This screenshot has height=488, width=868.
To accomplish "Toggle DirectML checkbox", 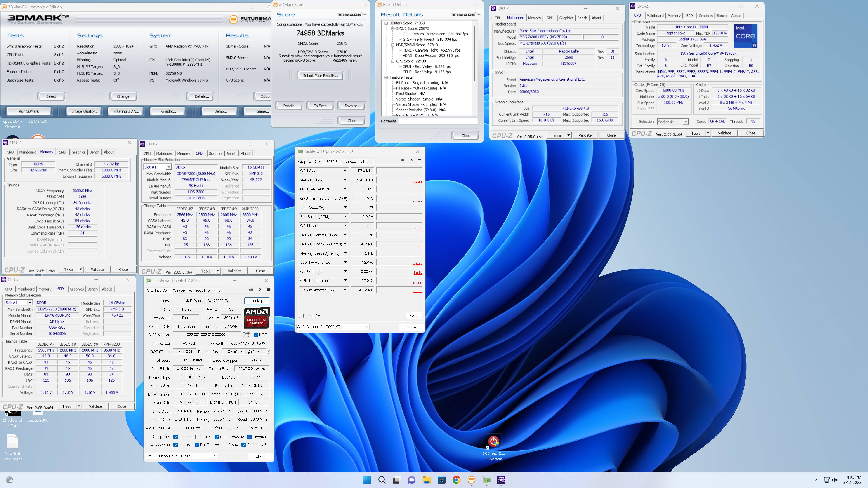I will pos(249,437).
